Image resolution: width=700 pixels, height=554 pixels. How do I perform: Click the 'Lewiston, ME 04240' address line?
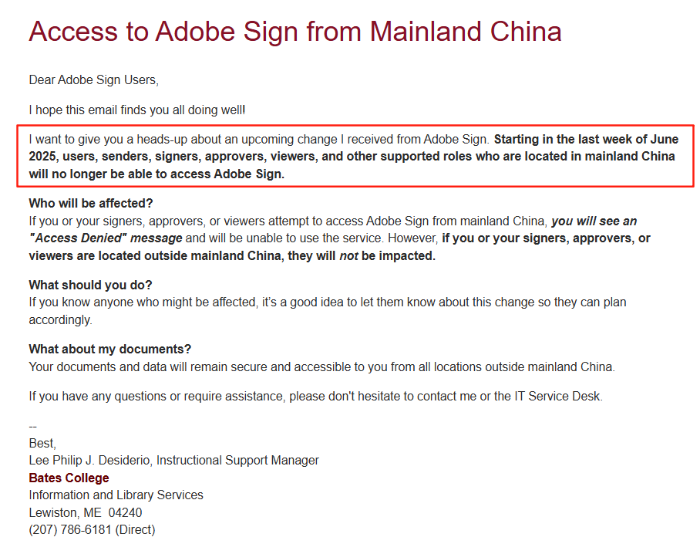pos(85,512)
